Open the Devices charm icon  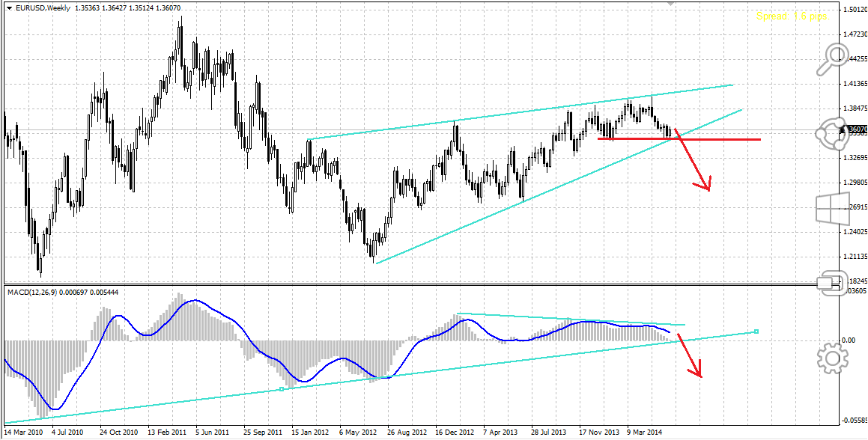point(831,283)
